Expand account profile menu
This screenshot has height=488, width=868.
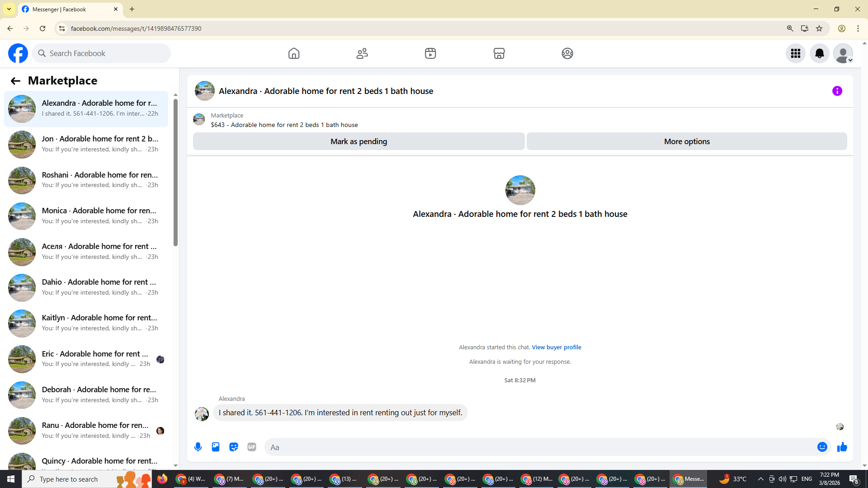click(843, 53)
